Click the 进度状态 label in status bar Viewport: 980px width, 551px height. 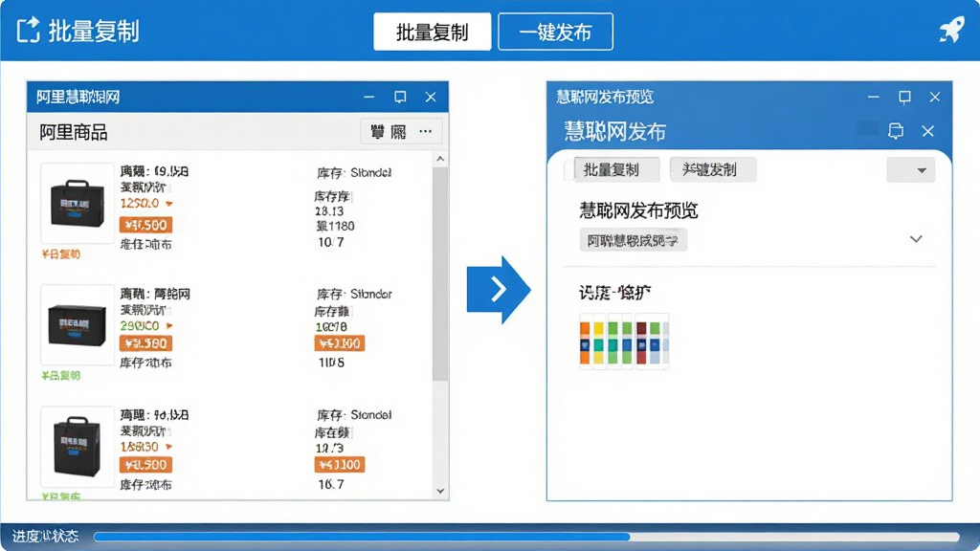click(x=45, y=536)
